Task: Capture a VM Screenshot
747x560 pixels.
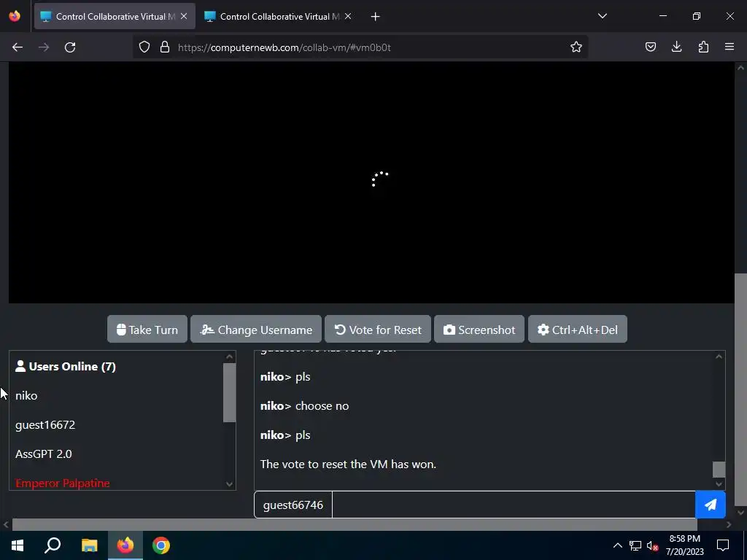Action: click(x=479, y=329)
